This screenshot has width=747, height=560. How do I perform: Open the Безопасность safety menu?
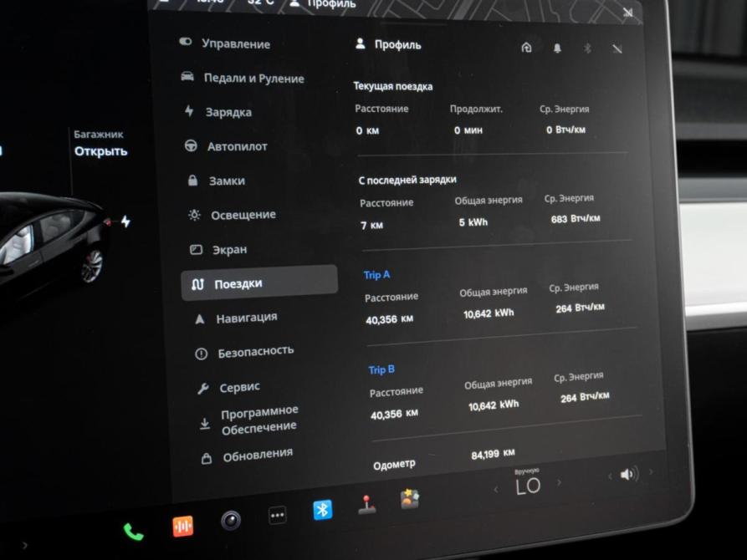245,352
